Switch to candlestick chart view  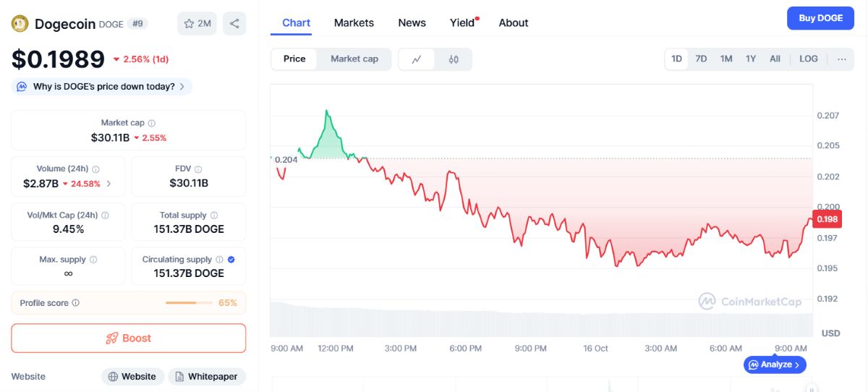(x=454, y=59)
